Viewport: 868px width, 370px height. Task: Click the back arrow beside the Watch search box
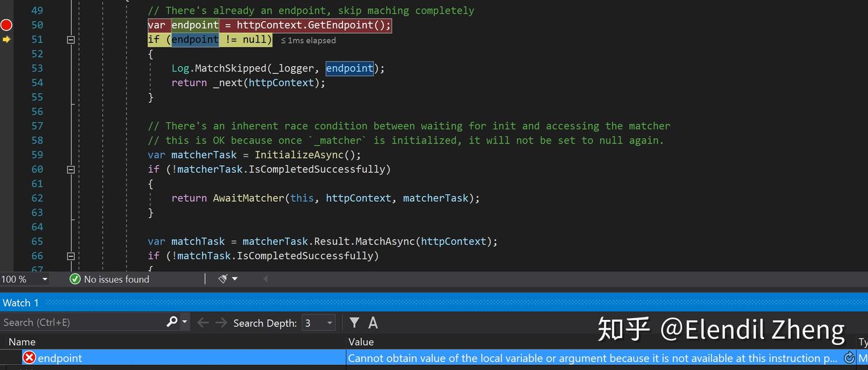click(x=203, y=322)
